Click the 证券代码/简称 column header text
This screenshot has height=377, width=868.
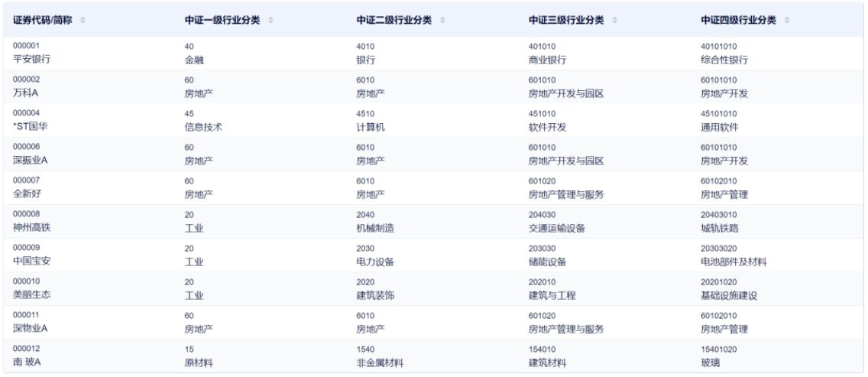coord(43,20)
